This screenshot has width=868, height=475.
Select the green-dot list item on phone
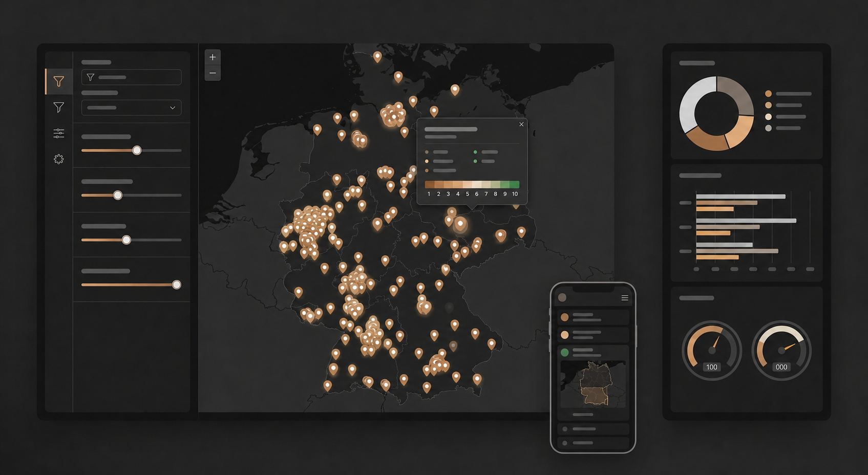593,352
